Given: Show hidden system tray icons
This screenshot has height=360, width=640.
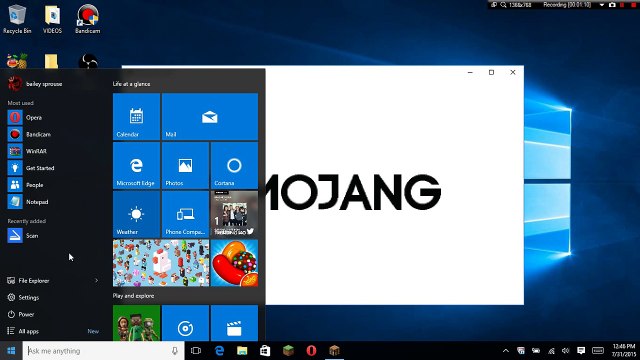Looking at the screenshot, I should (x=506, y=351).
